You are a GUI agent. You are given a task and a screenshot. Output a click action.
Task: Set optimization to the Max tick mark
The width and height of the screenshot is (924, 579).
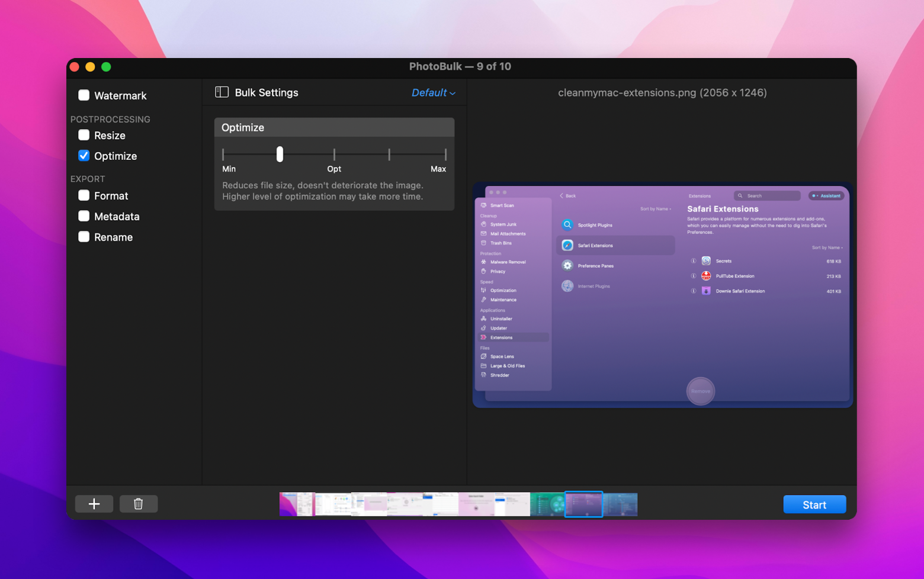(445, 155)
